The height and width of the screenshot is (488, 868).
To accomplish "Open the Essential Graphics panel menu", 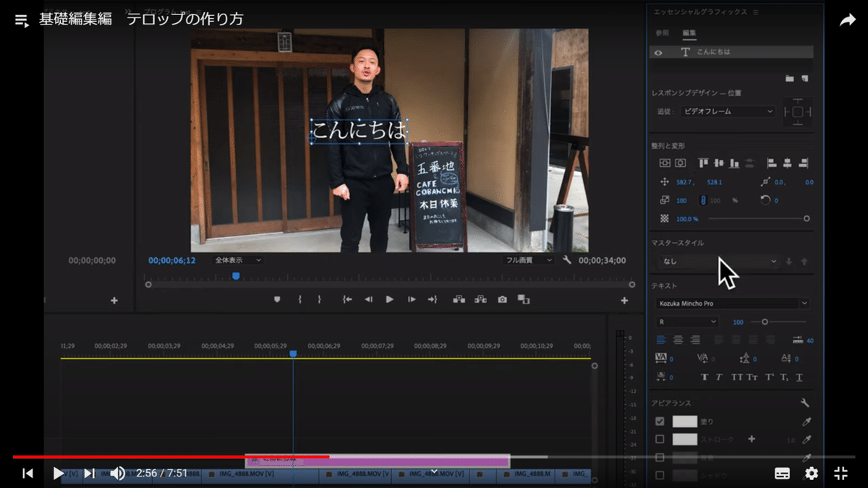I will click(756, 12).
